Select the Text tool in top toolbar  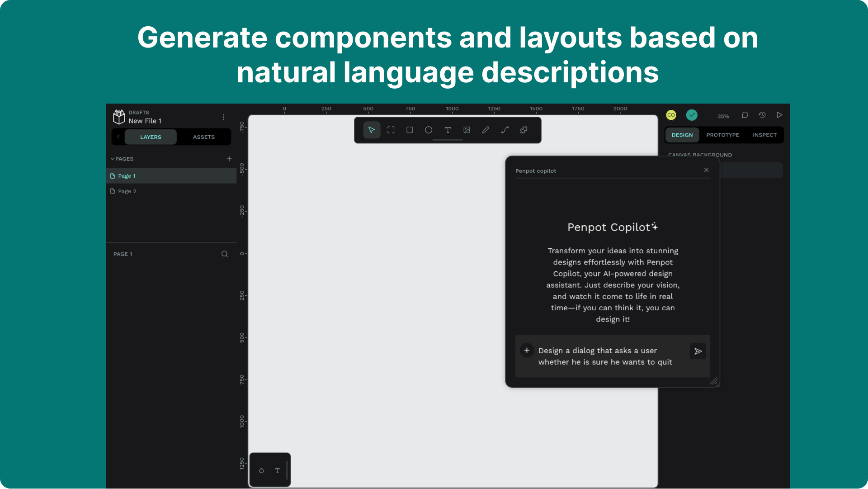(x=448, y=130)
